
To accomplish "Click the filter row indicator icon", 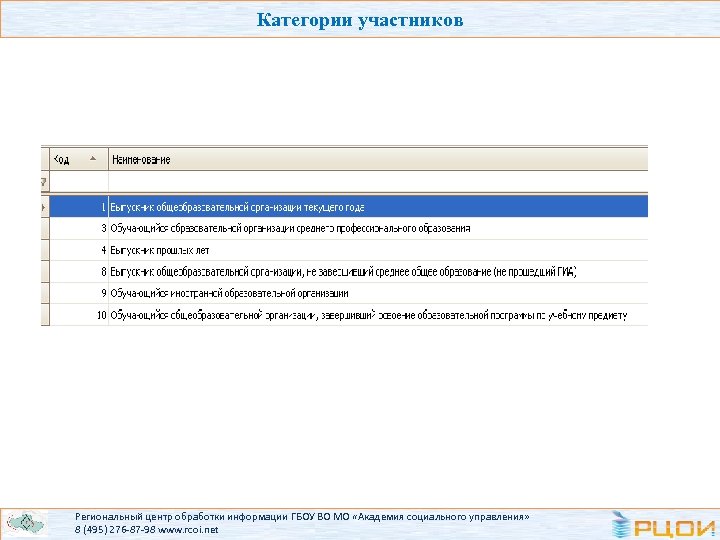I will [x=44, y=182].
